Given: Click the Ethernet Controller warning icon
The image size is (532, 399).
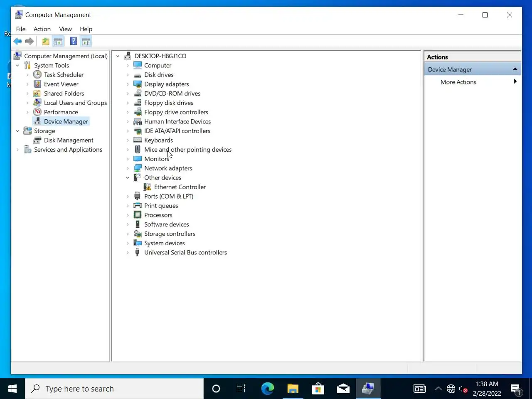Looking at the screenshot, I should pyautogui.click(x=148, y=187).
